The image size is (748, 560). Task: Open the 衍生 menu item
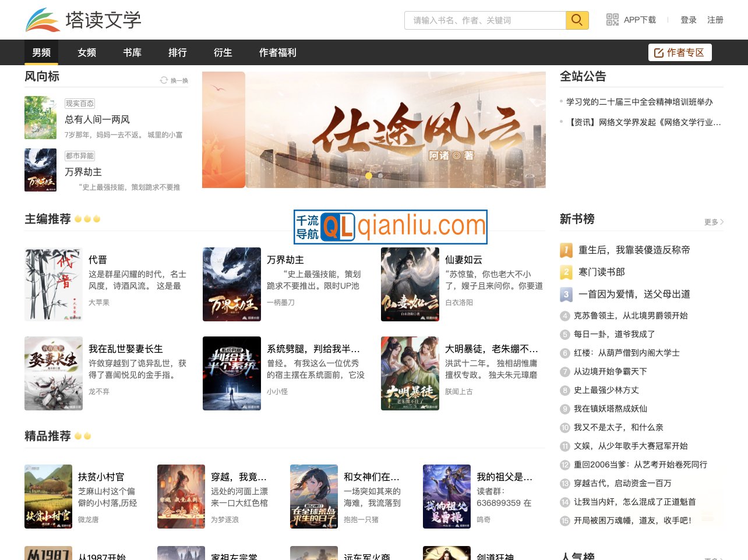(223, 52)
